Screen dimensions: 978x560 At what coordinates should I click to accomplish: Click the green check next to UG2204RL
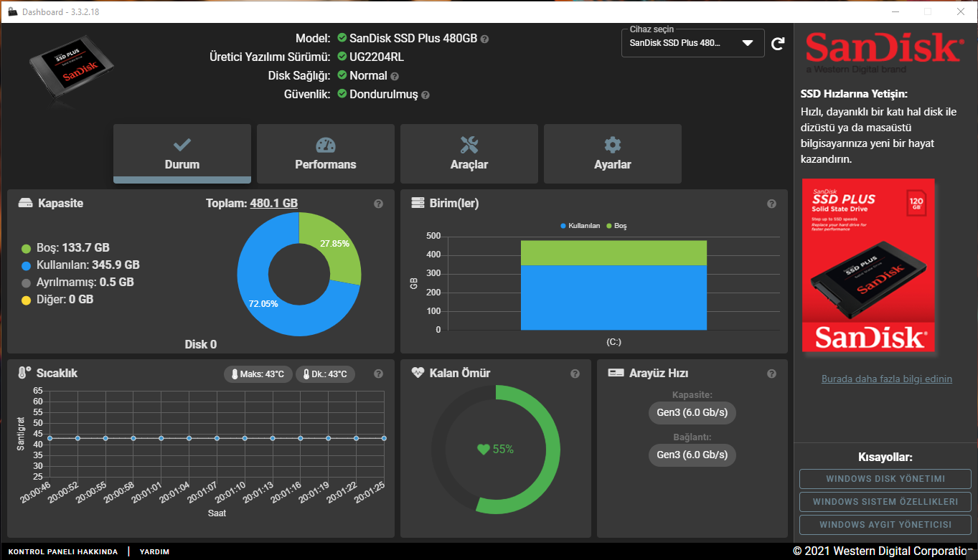[x=342, y=57]
